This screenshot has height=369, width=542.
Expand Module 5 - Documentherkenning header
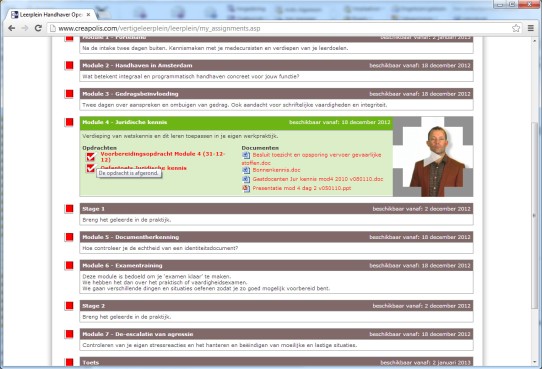276,237
